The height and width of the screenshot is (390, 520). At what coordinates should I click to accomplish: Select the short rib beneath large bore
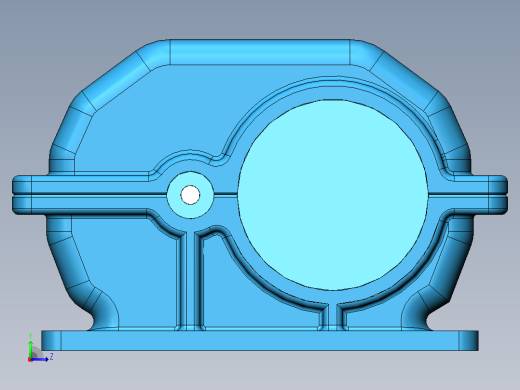coord(333,317)
